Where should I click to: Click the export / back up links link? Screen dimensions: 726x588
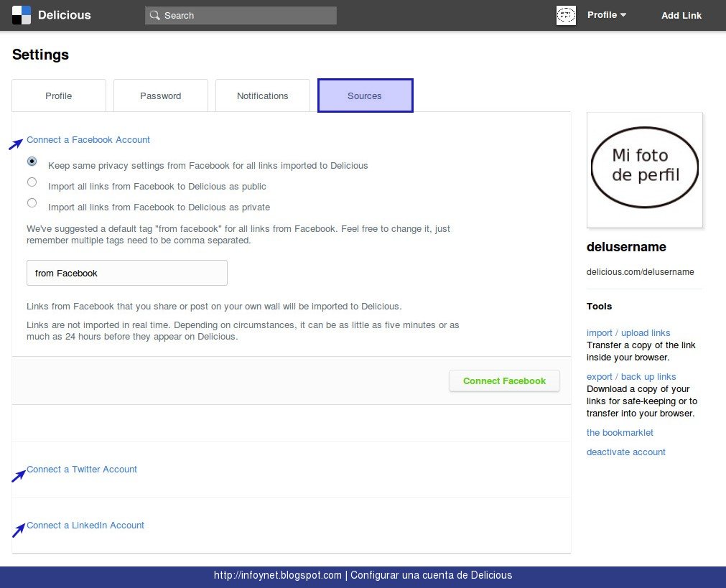point(631,377)
